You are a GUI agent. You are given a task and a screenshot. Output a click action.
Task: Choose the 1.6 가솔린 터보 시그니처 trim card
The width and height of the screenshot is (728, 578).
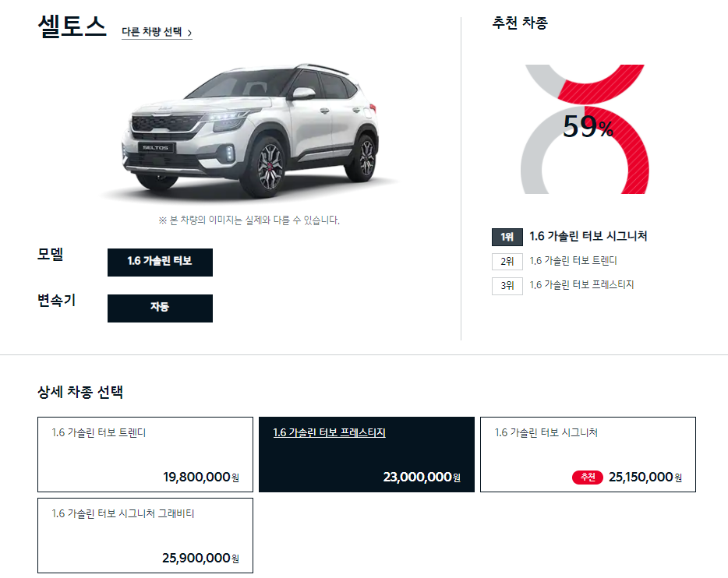pyautogui.click(x=588, y=455)
